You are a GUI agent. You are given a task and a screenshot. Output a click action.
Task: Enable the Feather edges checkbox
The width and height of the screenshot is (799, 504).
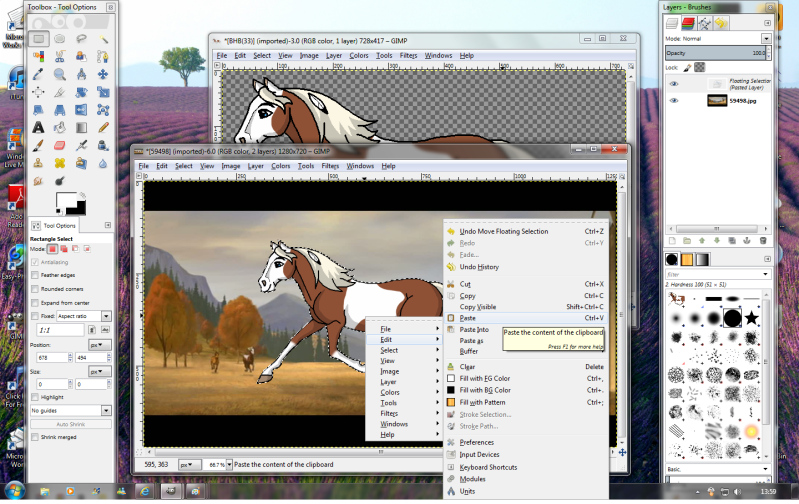(x=35, y=275)
